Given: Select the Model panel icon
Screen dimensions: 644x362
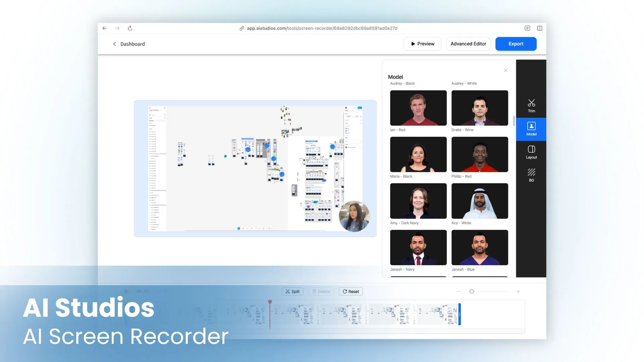Looking at the screenshot, I should click(x=531, y=129).
